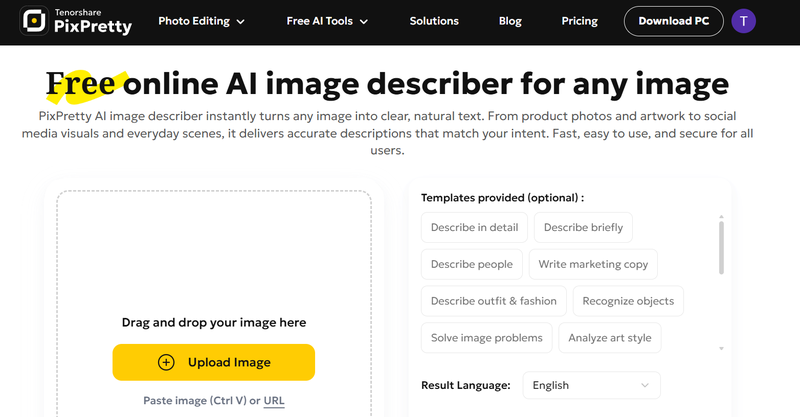Pick the Write marketing copy template
The width and height of the screenshot is (800, 417).
click(593, 264)
